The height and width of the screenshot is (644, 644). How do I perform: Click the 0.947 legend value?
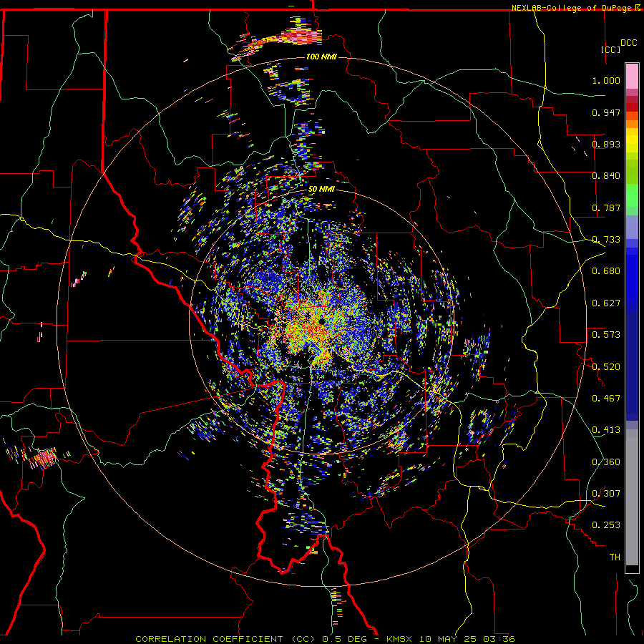coord(606,112)
